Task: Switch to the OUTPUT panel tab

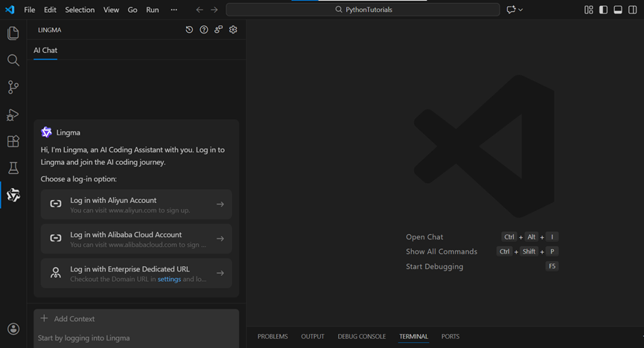Action: pyautogui.click(x=313, y=337)
